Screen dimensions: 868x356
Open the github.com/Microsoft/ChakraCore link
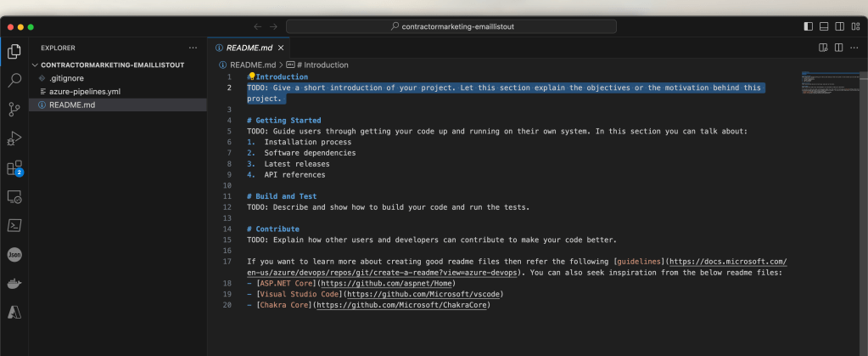[402, 305]
